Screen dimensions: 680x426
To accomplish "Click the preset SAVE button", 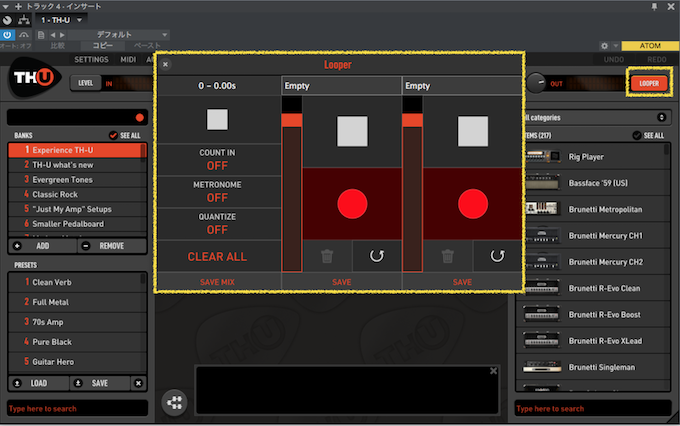I will 99,383.
